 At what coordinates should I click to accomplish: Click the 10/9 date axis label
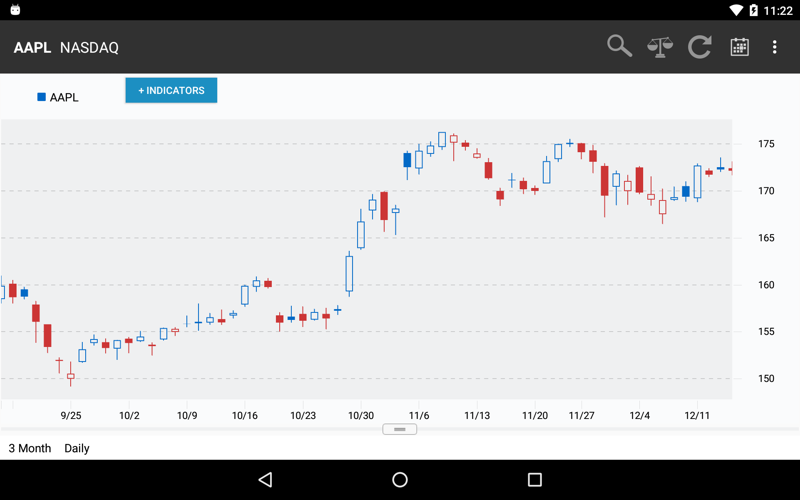click(x=187, y=415)
